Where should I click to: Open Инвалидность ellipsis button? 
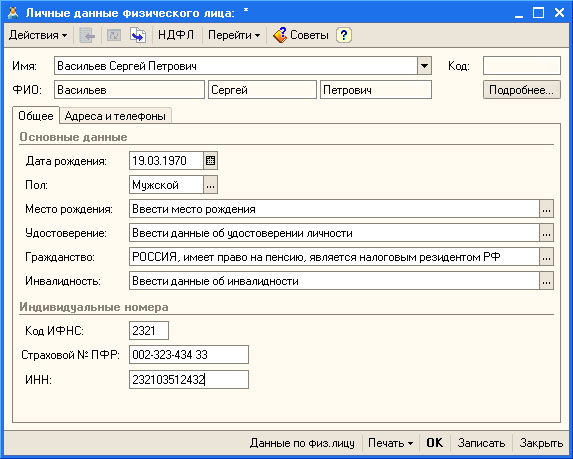(546, 281)
